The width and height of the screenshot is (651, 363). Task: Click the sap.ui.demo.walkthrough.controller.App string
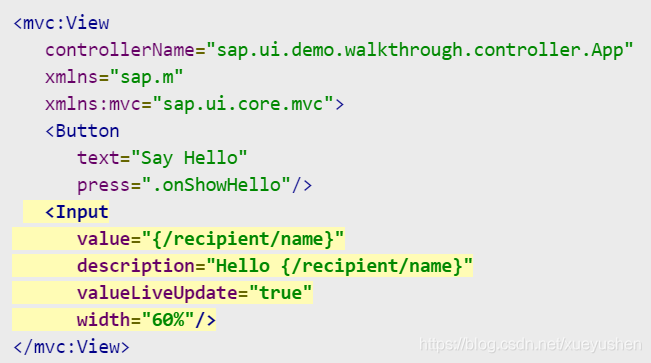[x=420, y=50]
